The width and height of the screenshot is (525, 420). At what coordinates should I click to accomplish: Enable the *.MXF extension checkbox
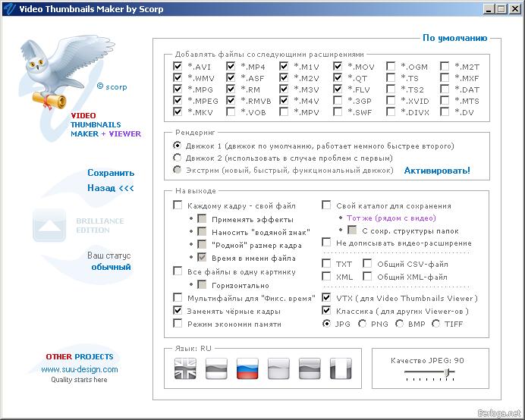point(445,77)
